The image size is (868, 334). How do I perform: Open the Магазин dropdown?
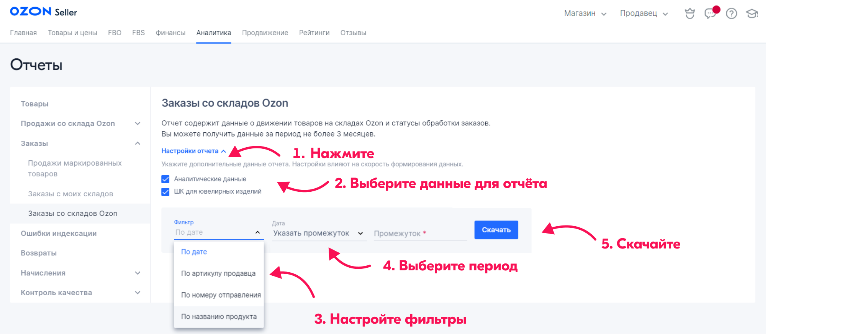(585, 13)
